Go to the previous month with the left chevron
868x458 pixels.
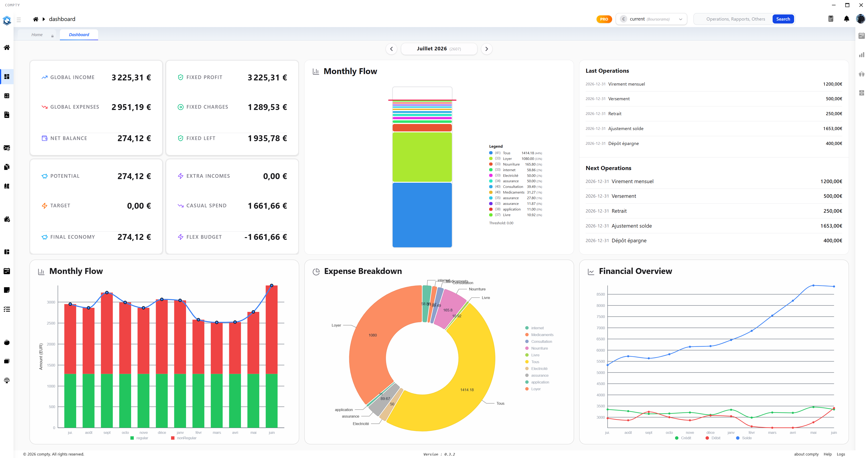coord(391,49)
